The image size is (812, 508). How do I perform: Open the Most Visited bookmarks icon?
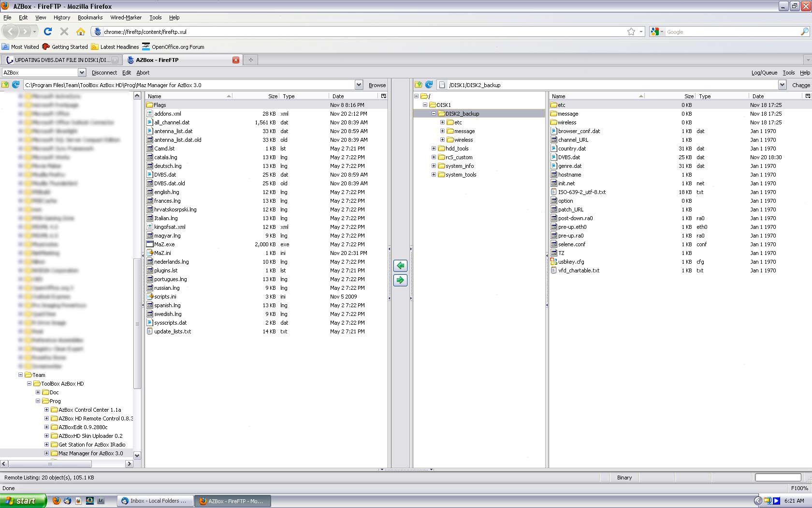(5, 47)
